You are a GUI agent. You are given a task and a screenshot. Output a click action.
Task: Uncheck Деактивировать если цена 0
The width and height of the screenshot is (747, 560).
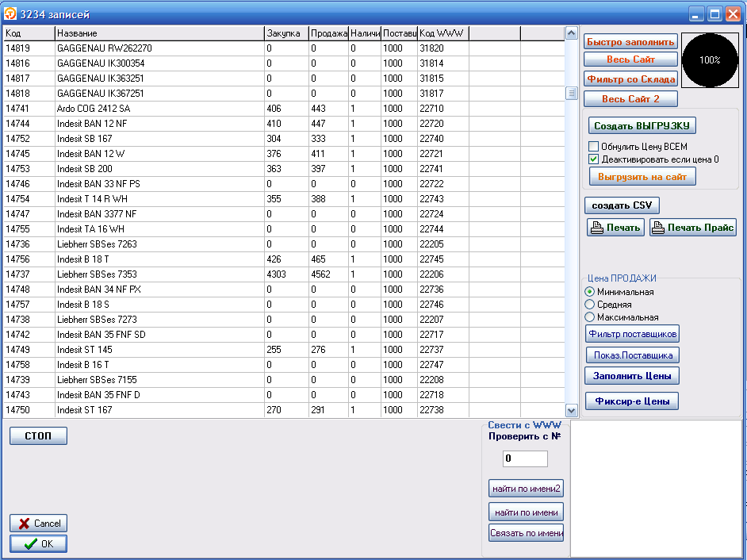[x=593, y=159]
